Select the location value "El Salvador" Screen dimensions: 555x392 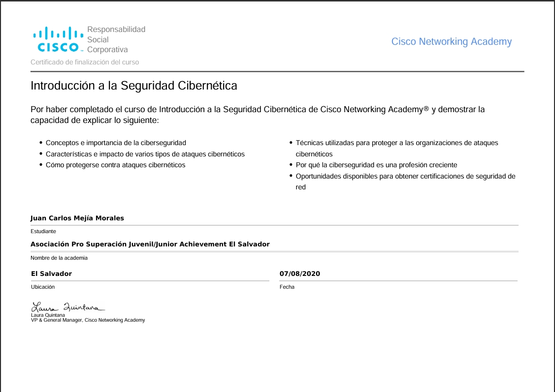click(51, 273)
